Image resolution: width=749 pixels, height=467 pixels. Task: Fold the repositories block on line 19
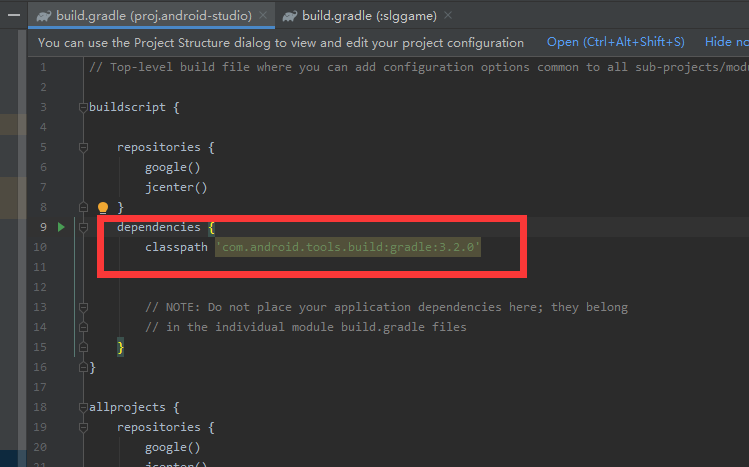pyautogui.click(x=83, y=427)
